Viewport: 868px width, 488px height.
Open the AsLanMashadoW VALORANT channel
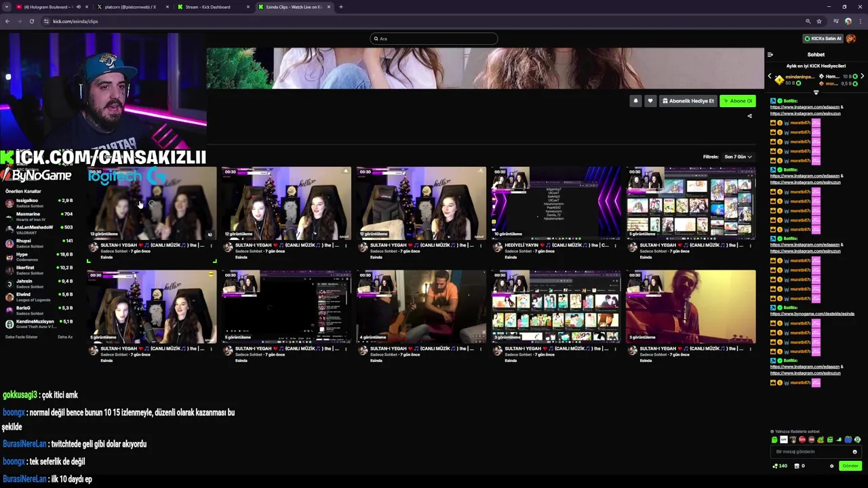pos(39,230)
